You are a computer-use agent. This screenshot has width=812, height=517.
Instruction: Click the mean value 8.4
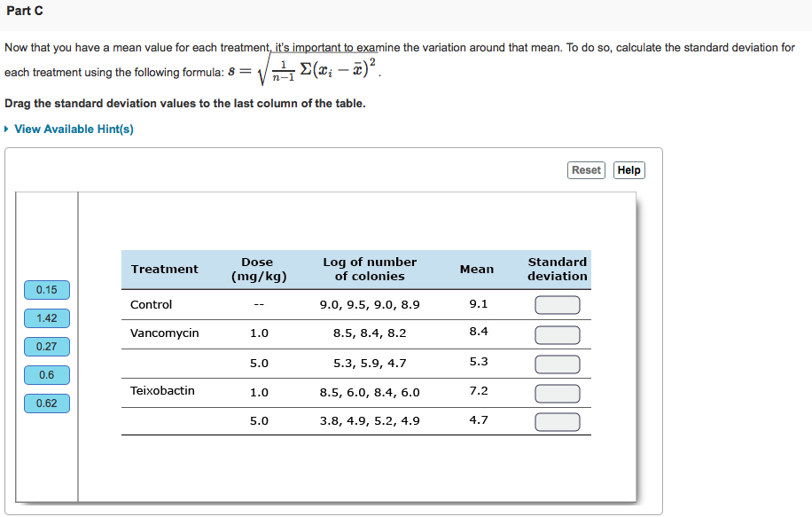point(479,332)
